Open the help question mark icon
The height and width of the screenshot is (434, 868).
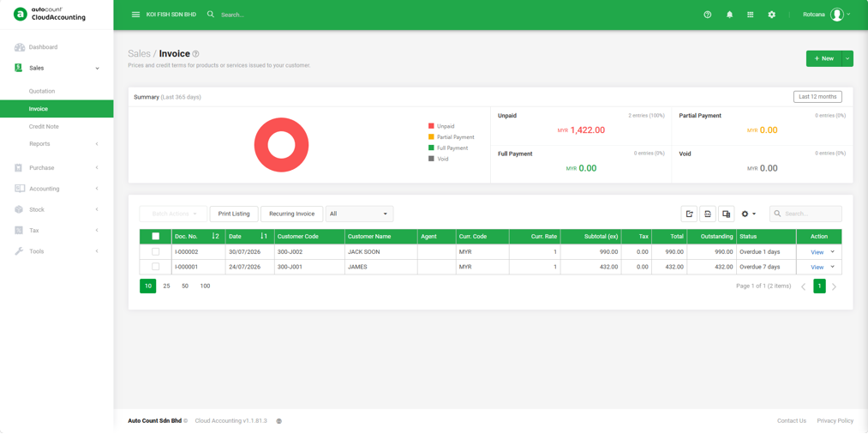click(708, 15)
